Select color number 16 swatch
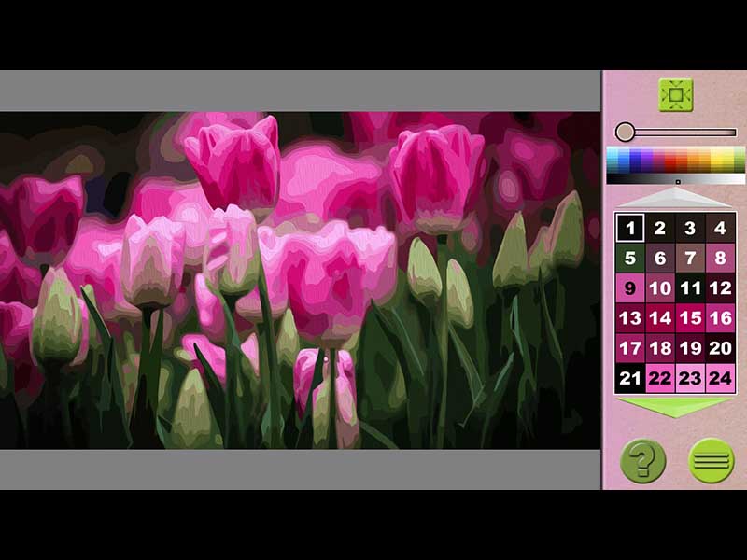 (x=720, y=317)
